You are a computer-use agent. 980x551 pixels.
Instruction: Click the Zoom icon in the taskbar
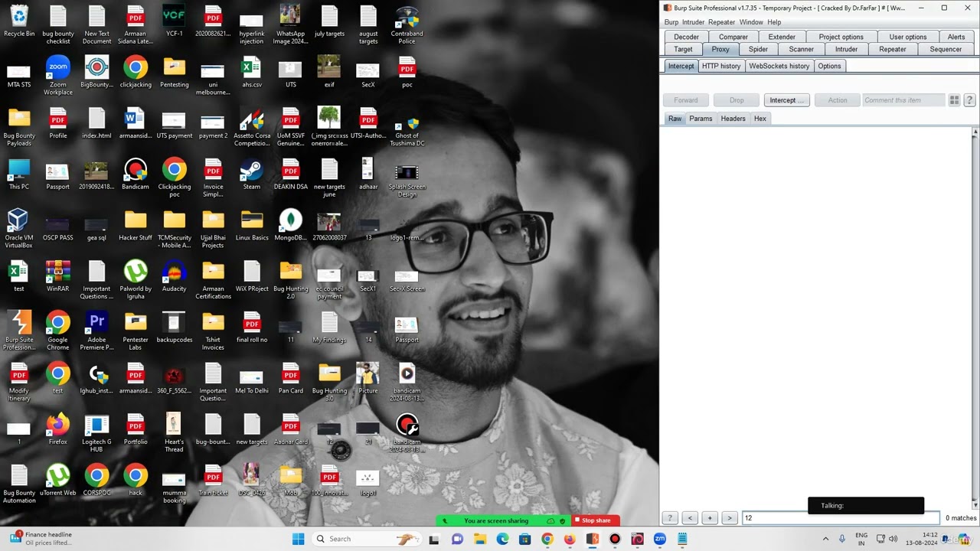(x=659, y=539)
